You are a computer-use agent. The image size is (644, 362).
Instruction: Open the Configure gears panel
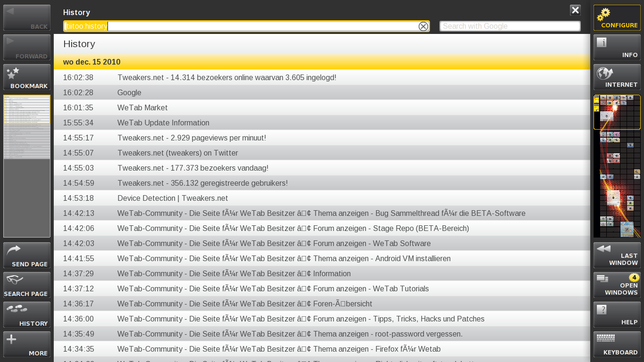coord(617,18)
